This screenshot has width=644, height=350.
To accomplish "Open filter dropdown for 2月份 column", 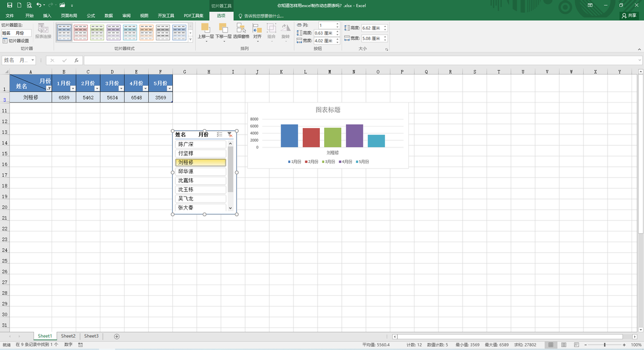I will click(97, 88).
